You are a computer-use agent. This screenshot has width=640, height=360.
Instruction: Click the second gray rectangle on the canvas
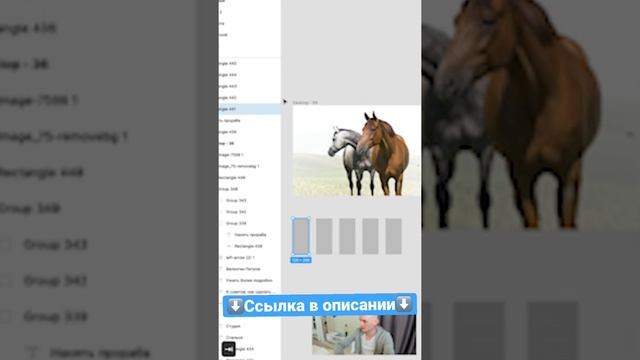click(x=324, y=236)
